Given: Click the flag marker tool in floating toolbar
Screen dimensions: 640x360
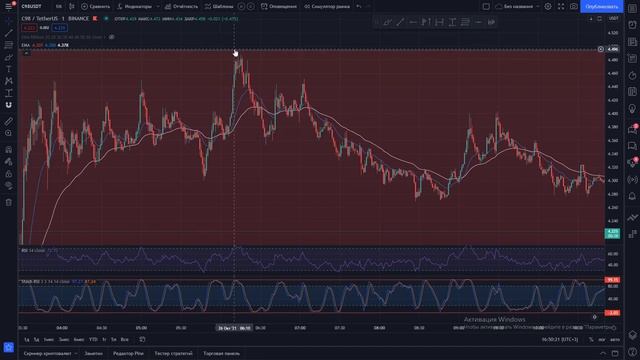Looking at the screenshot, I should 426,22.
